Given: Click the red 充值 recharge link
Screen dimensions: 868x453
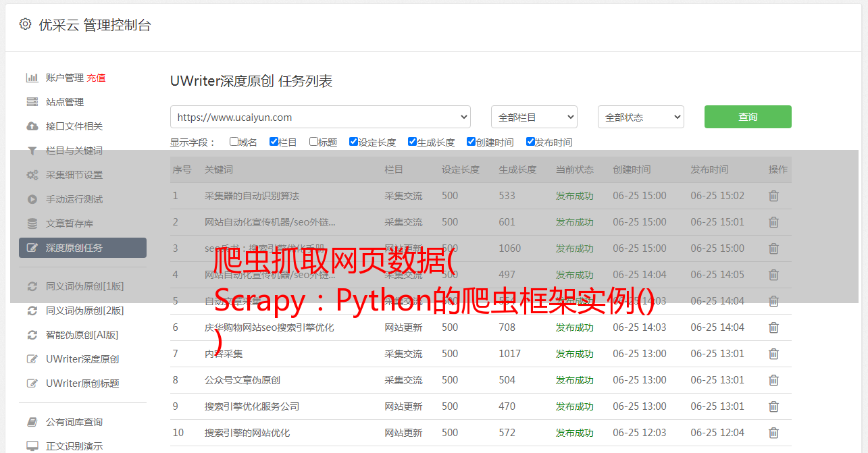Looking at the screenshot, I should (x=96, y=78).
